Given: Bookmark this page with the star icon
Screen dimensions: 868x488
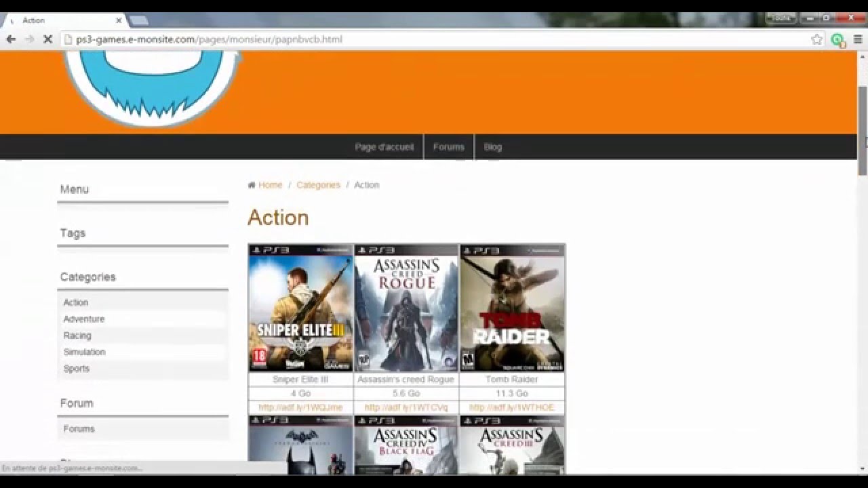Looking at the screenshot, I should [x=816, y=39].
